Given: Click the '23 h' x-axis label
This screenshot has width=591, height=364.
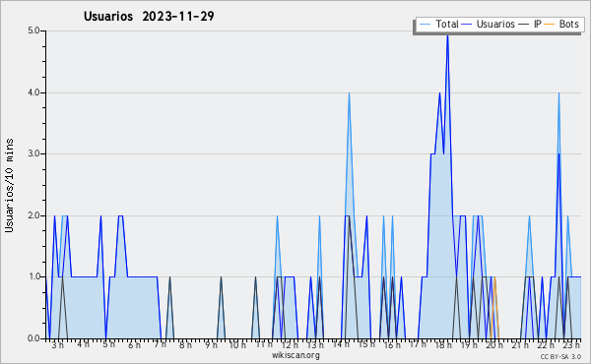Looking at the screenshot, I should coord(571,344).
